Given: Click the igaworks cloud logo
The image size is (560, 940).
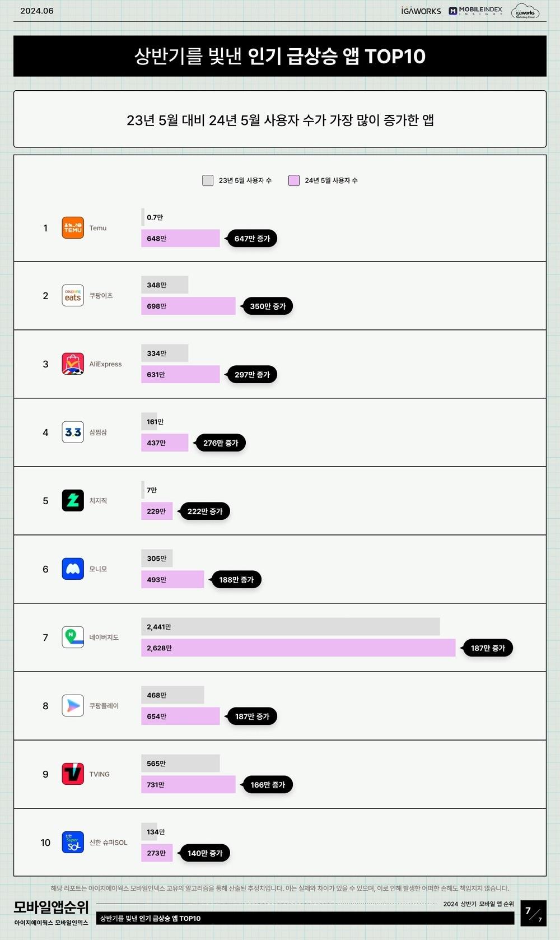Looking at the screenshot, I should point(525,12).
